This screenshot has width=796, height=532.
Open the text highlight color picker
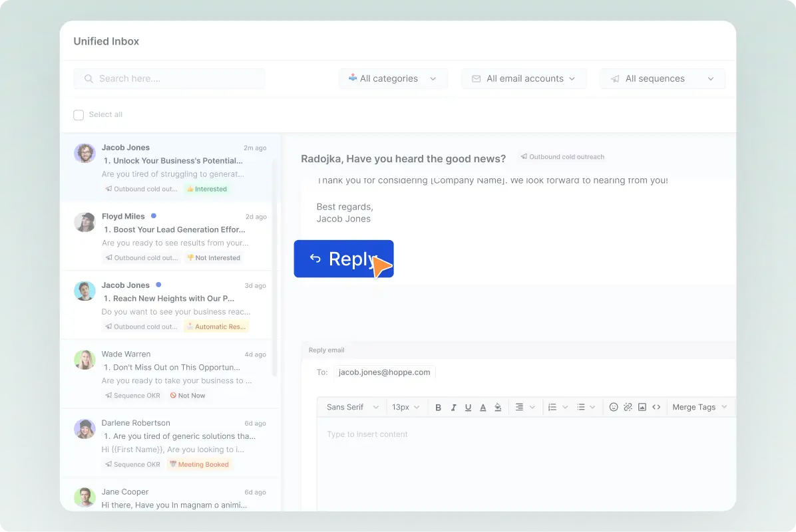click(497, 406)
